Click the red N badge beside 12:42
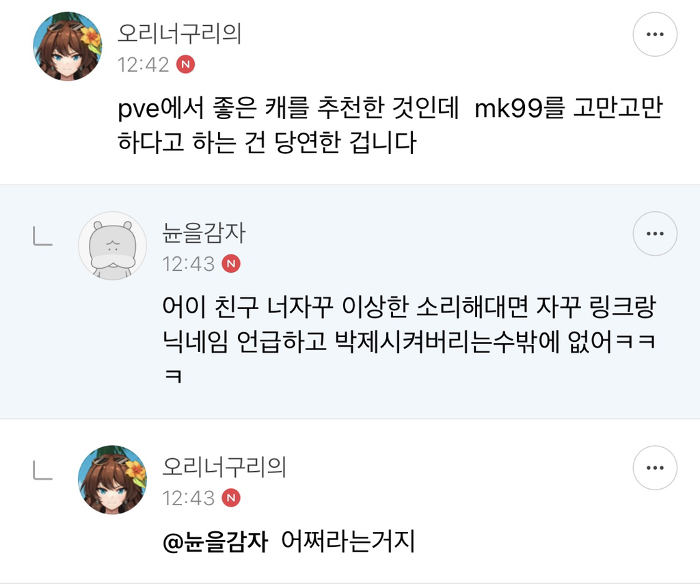The height and width of the screenshot is (588, 700). pos(185,64)
